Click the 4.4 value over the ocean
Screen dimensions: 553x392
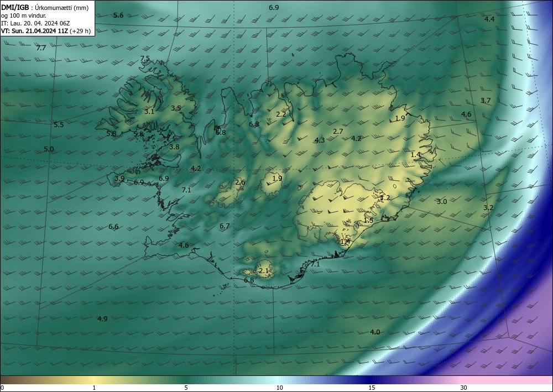point(489,19)
